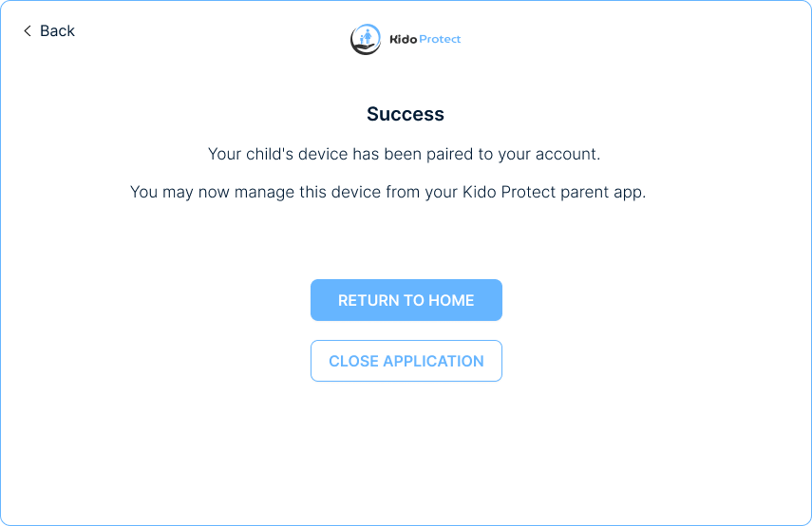Click the "You may now manage this device" line
Image resolution: width=812 pixels, height=526 pixels.
tap(387, 192)
